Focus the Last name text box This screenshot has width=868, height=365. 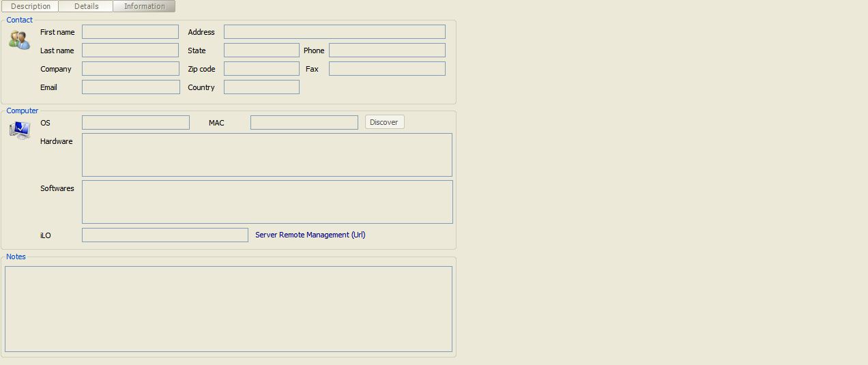pos(130,50)
